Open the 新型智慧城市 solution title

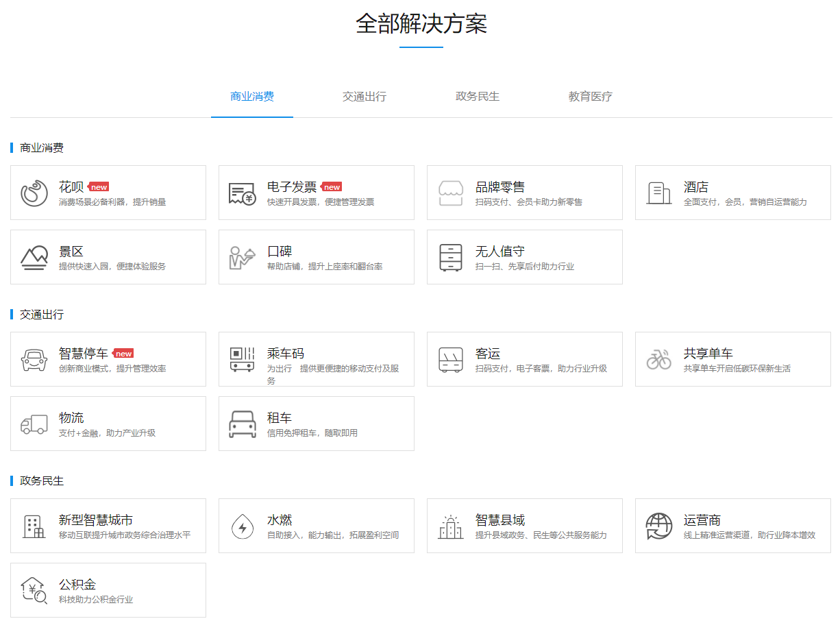pos(96,520)
